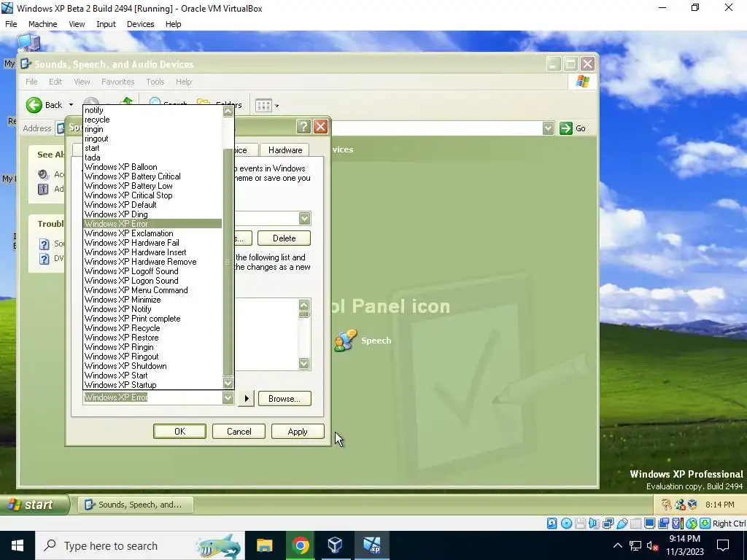Screen dimensions: 747x560
Task: Click the XP tray Messenger icon
Action: [x=680, y=505]
